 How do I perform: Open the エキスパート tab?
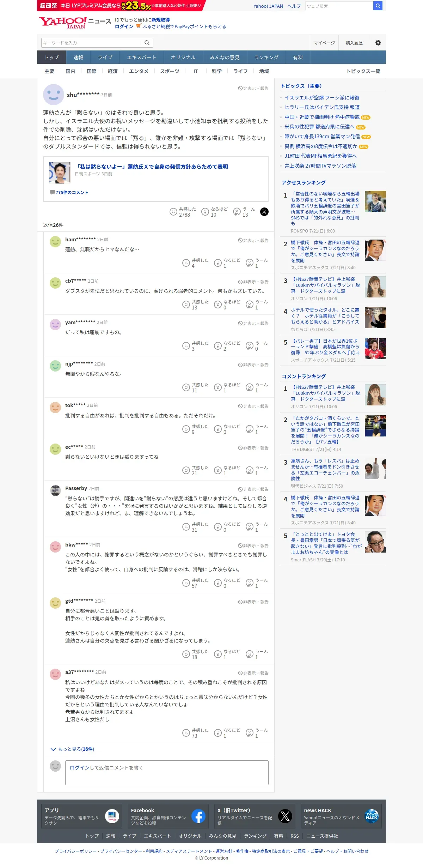click(141, 57)
